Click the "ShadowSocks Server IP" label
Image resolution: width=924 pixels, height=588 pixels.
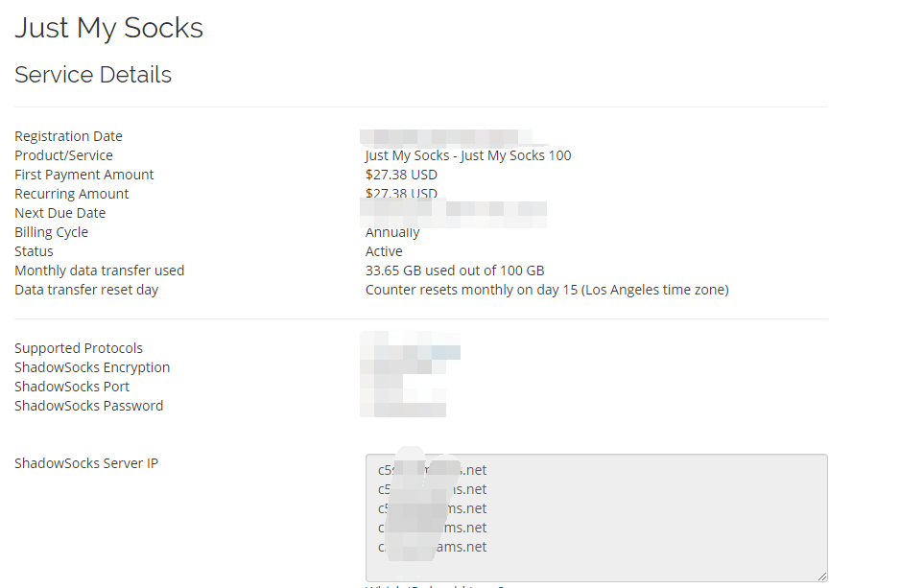(x=86, y=463)
